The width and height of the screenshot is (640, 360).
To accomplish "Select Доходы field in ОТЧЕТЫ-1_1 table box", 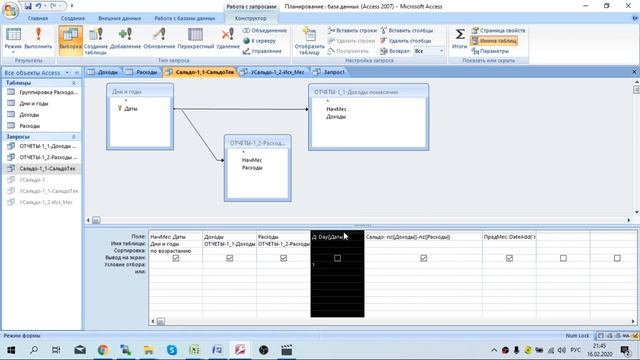I will (336, 117).
